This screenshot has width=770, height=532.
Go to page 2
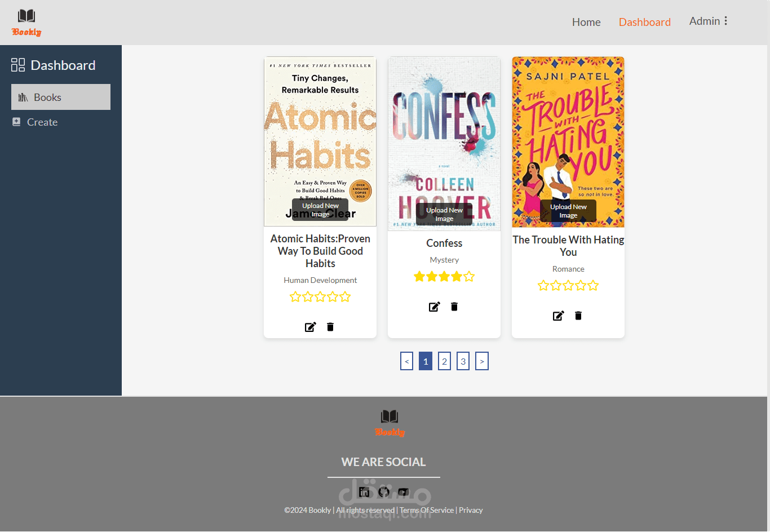click(x=444, y=361)
